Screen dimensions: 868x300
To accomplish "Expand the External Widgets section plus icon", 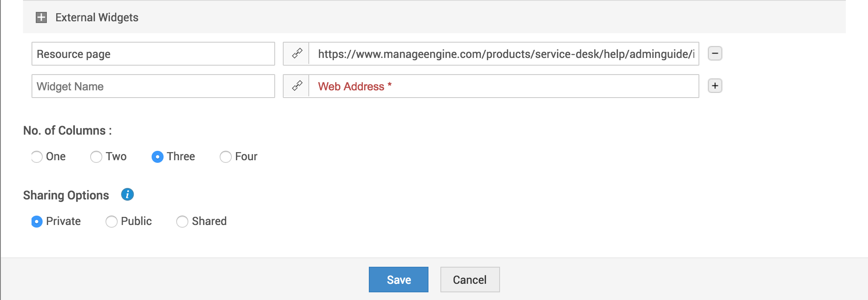I will pyautogui.click(x=41, y=17).
